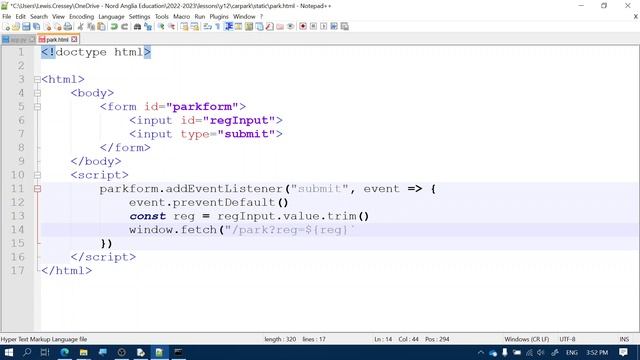
Task: Toggle synchronized vertical scrolling icon
Action: [184, 27]
